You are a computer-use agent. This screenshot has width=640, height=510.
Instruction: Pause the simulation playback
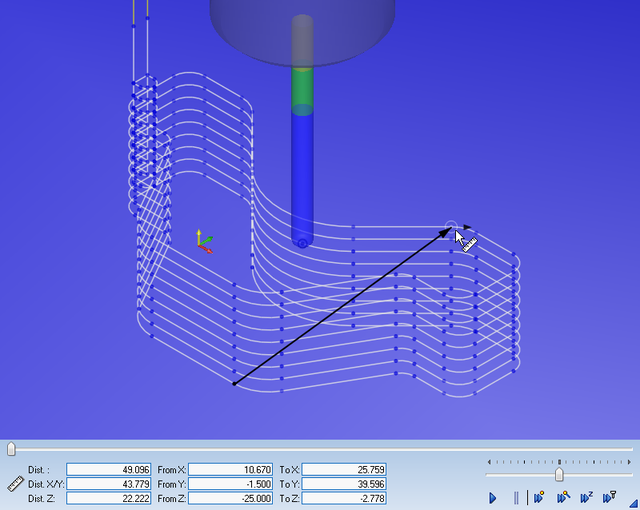(x=516, y=498)
